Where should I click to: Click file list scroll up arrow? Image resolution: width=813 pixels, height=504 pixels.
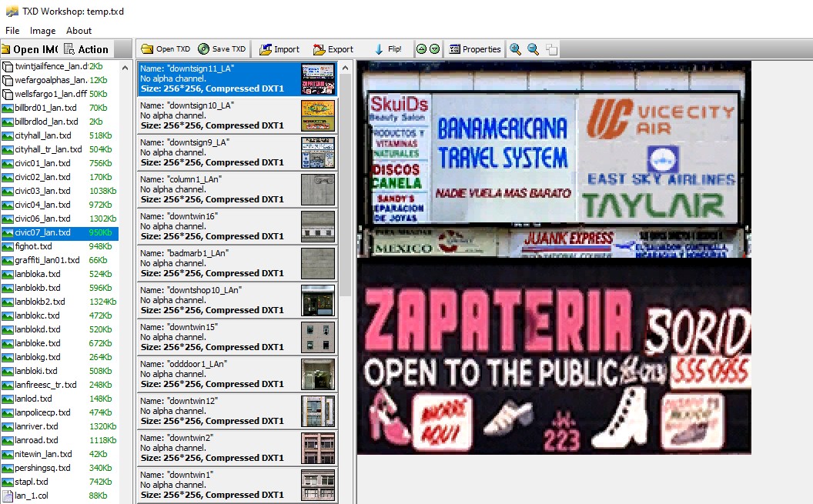point(125,68)
